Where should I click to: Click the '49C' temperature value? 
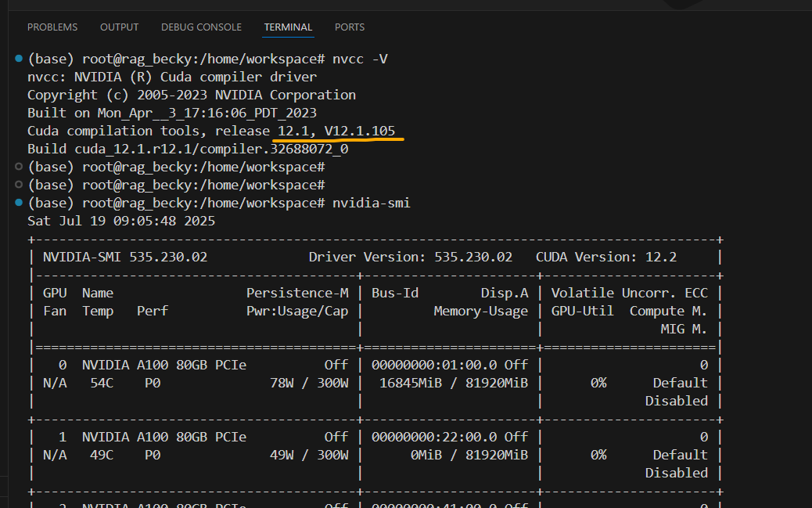102,455
